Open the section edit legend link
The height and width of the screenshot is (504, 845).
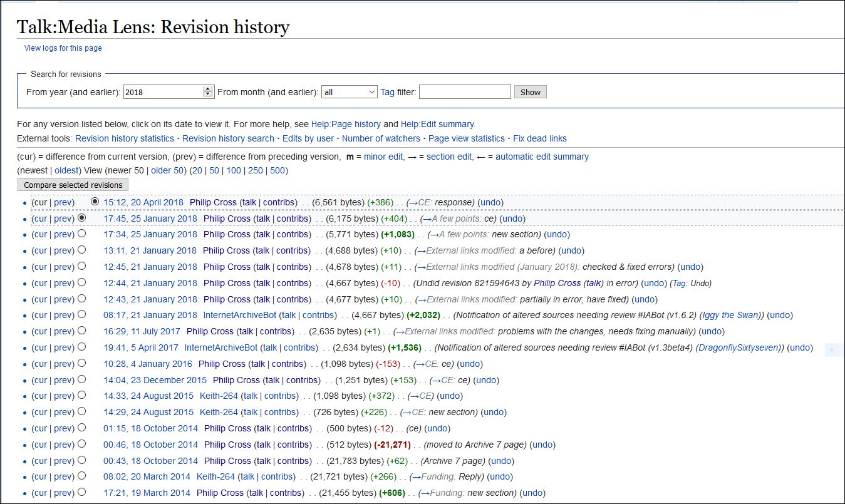449,157
